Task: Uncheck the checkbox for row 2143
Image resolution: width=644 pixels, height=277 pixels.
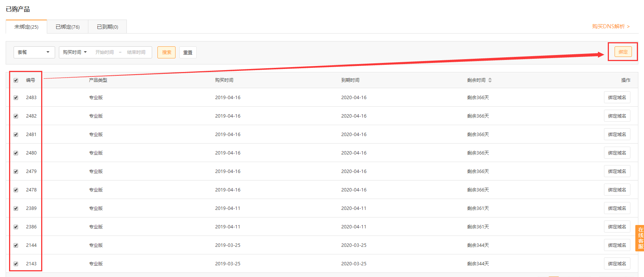Action: [x=16, y=264]
